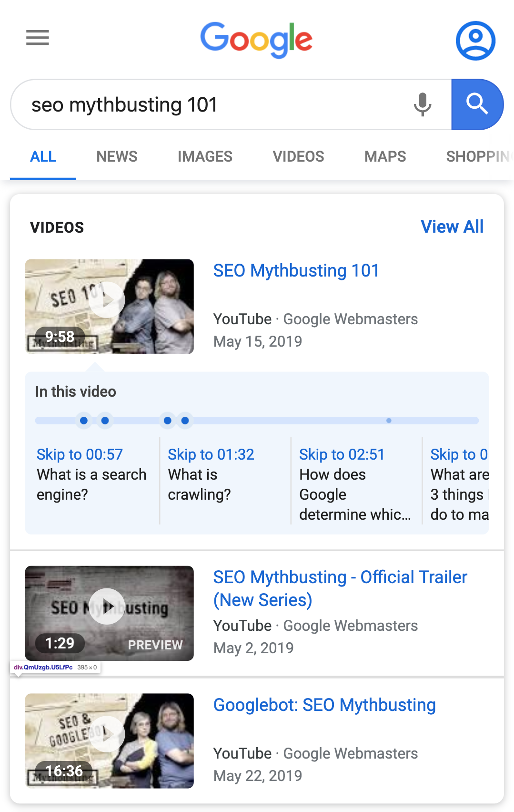Open the hamburger menu
Image resolution: width=514 pixels, height=812 pixels.
pos(38,37)
